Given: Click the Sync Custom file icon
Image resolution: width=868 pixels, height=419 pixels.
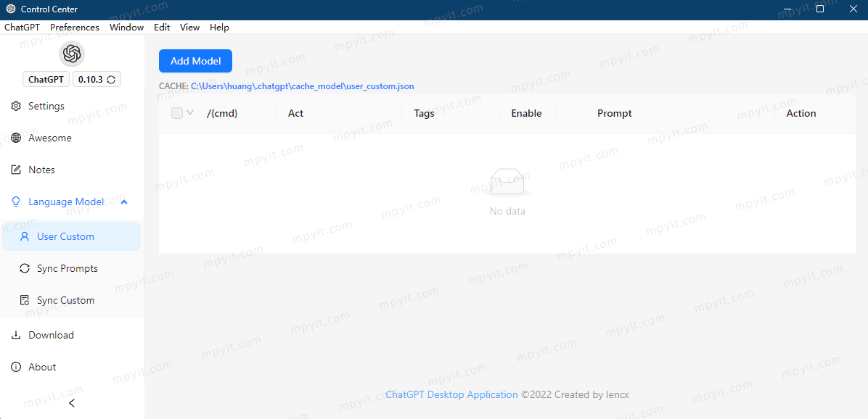Looking at the screenshot, I should pyautogui.click(x=25, y=301).
